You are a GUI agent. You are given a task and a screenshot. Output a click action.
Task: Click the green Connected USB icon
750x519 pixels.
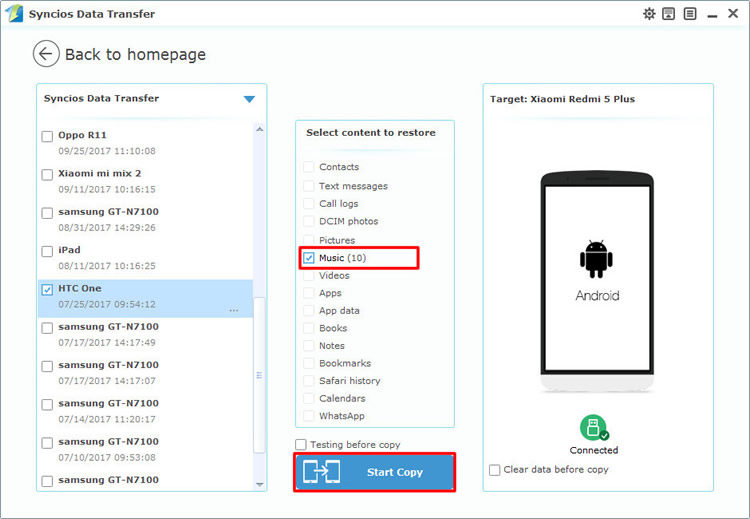tap(594, 427)
